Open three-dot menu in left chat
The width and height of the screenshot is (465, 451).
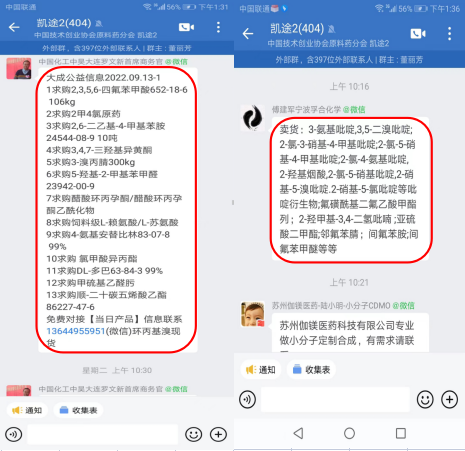pyautogui.click(x=218, y=27)
